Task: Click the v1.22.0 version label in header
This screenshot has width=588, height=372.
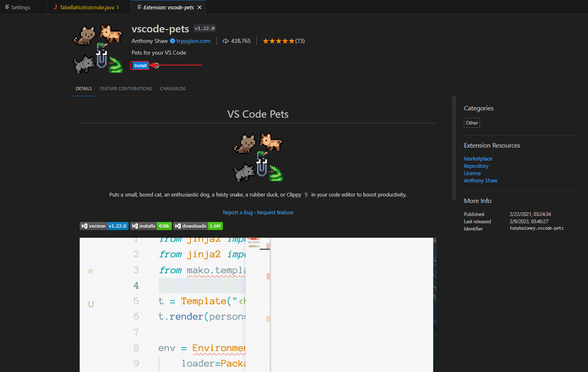Action: (205, 28)
